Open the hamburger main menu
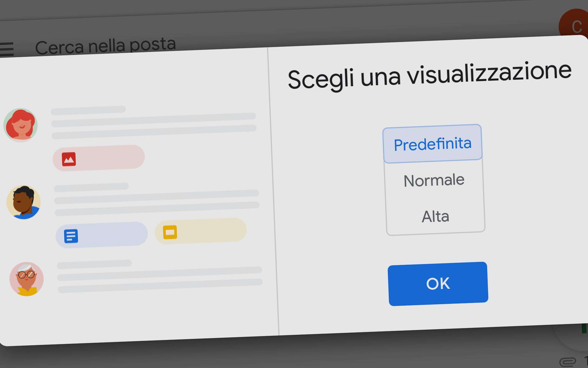The width and height of the screenshot is (588, 368). [7, 49]
